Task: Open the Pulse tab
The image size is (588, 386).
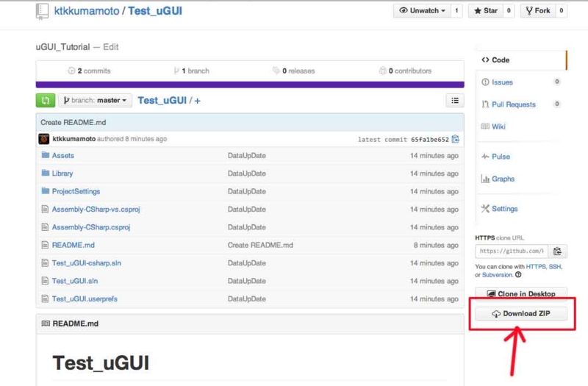Action: coord(501,157)
